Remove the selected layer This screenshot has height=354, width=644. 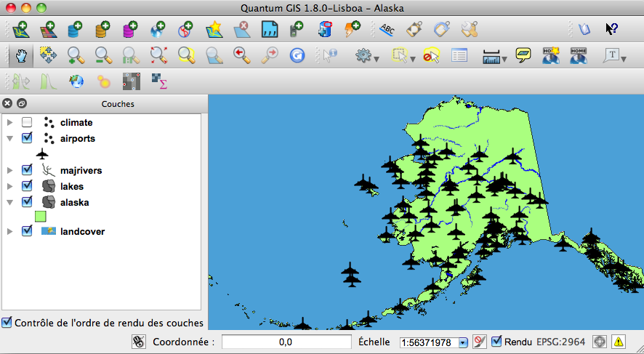tap(241, 29)
